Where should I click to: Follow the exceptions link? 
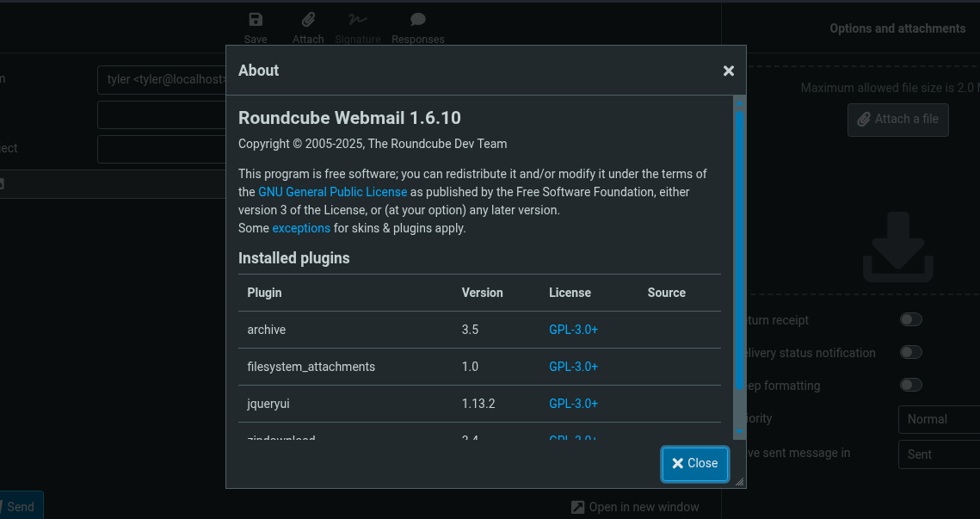click(301, 228)
